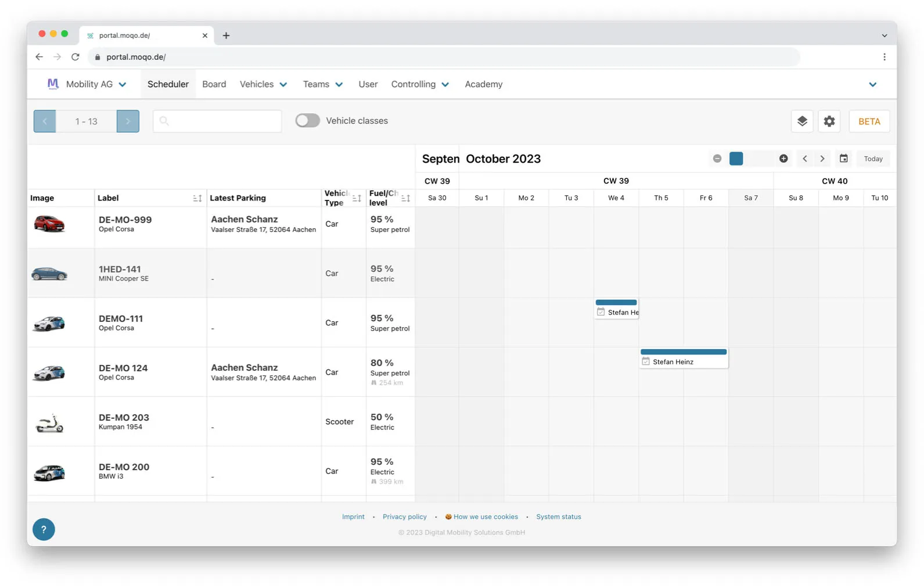This screenshot has width=924, height=588.
Task: Open the layers stack icon button
Action: (x=801, y=121)
